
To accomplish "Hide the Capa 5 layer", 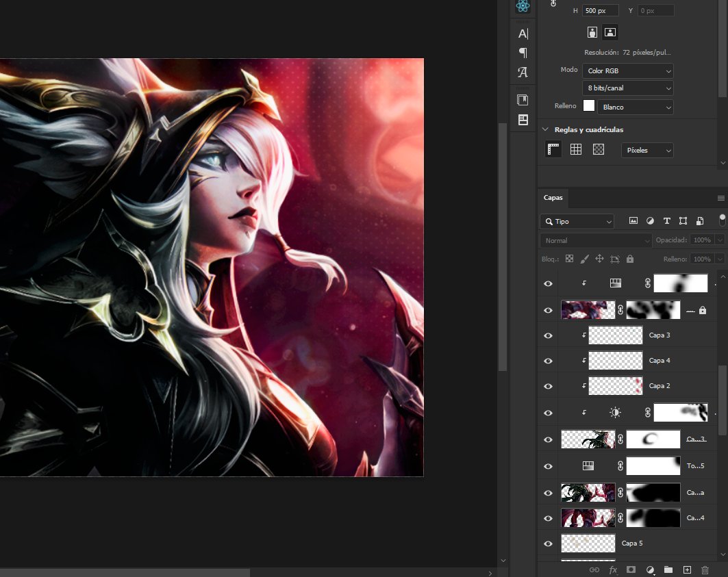I will coord(548,543).
